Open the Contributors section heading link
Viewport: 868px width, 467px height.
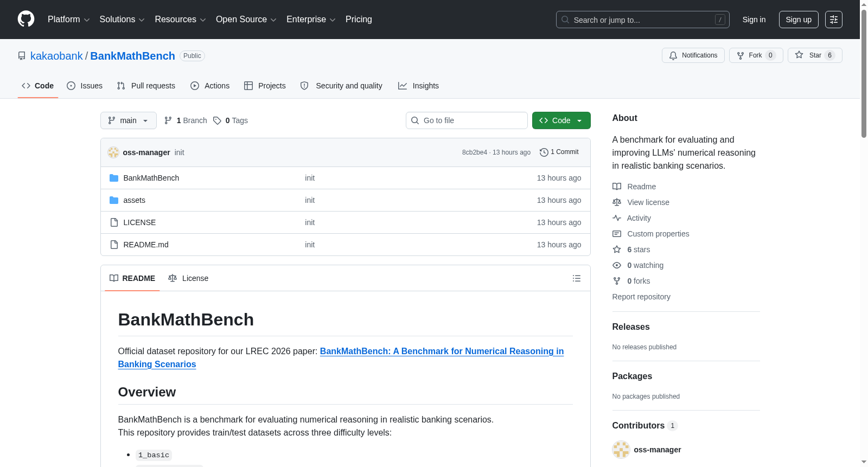point(645,426)
